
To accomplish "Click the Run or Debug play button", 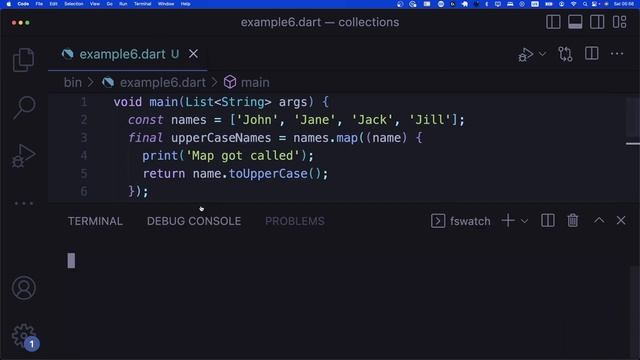I will pyautogui.click(x=526, y=54).
